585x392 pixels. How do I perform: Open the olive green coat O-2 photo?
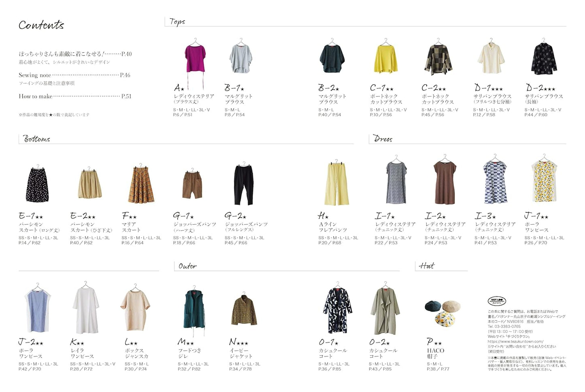[384, 310]
